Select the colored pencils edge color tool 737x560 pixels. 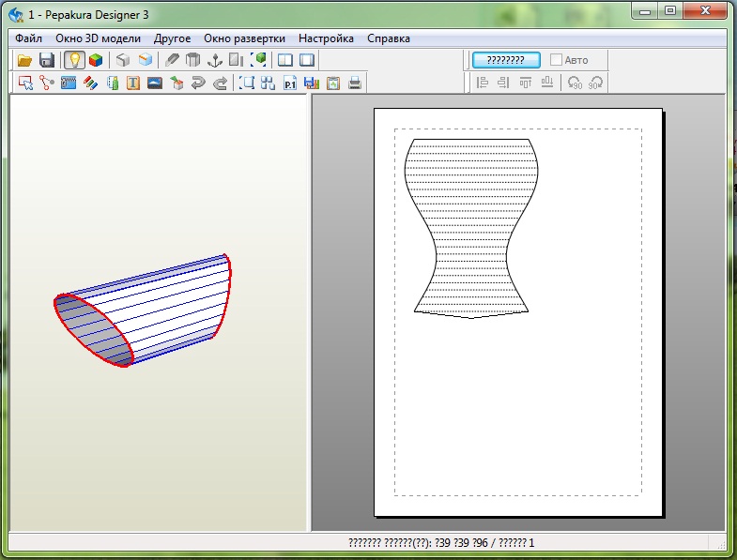90,83
